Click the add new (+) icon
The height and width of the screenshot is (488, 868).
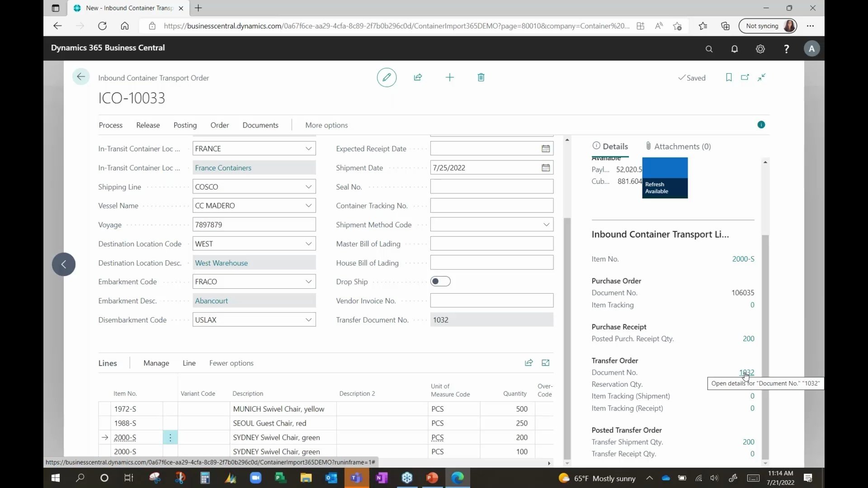pyautogui.click(x=449, y=77)
